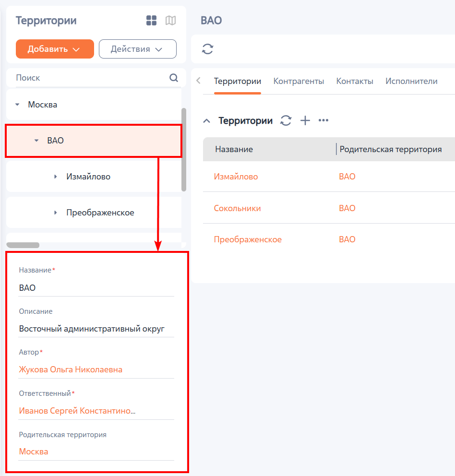Switch to the Исполнители tab
The height and width of the screenshot is (476, 455).
pyautogui.click(x=411, y=82)
